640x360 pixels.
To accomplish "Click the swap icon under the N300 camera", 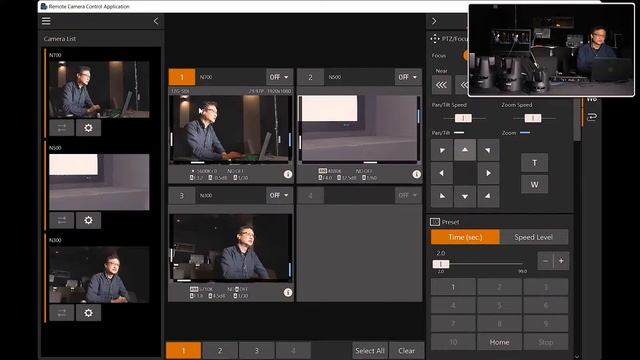I will point(62,313).
